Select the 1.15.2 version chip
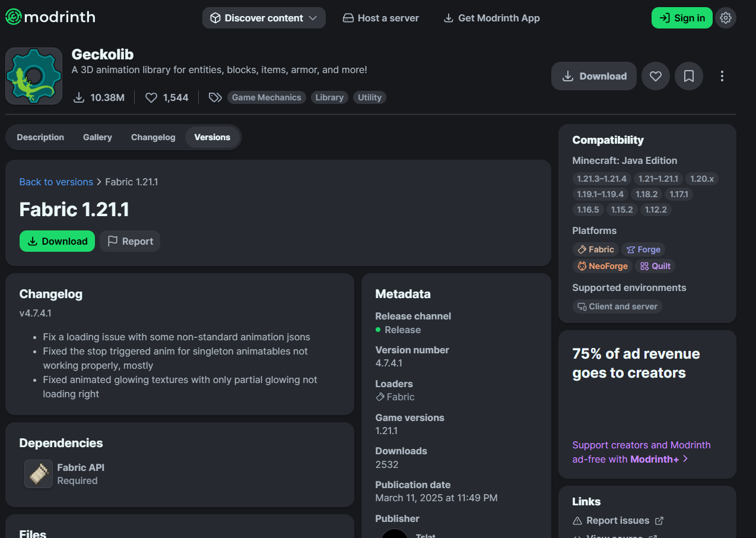This screenshot has height=538, width=756. (x=622, y=210)
